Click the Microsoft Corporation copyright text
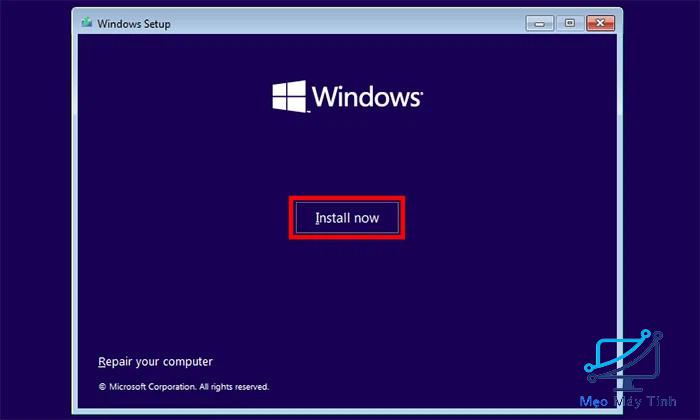 tap(183, 387)
